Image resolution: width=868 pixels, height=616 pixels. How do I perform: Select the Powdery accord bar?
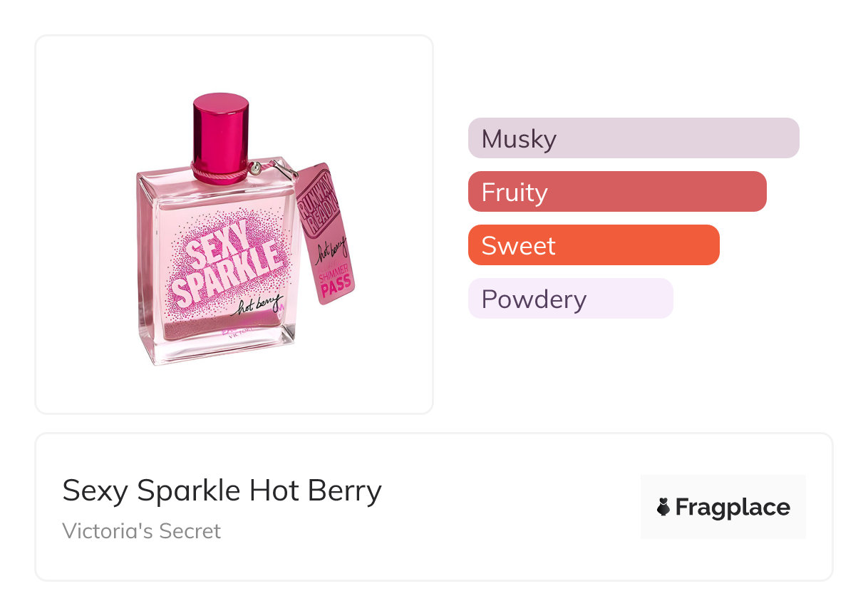pyautogui.click(x=570, y=299)
